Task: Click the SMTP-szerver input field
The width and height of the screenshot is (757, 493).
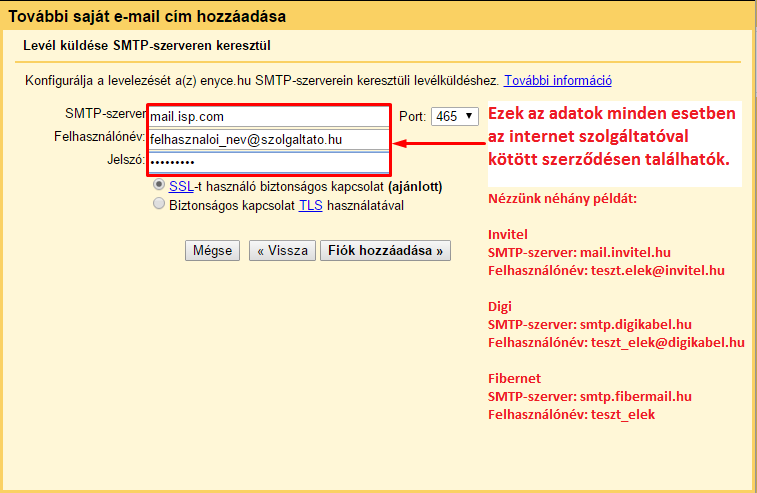Action: [x=268, y=116]
